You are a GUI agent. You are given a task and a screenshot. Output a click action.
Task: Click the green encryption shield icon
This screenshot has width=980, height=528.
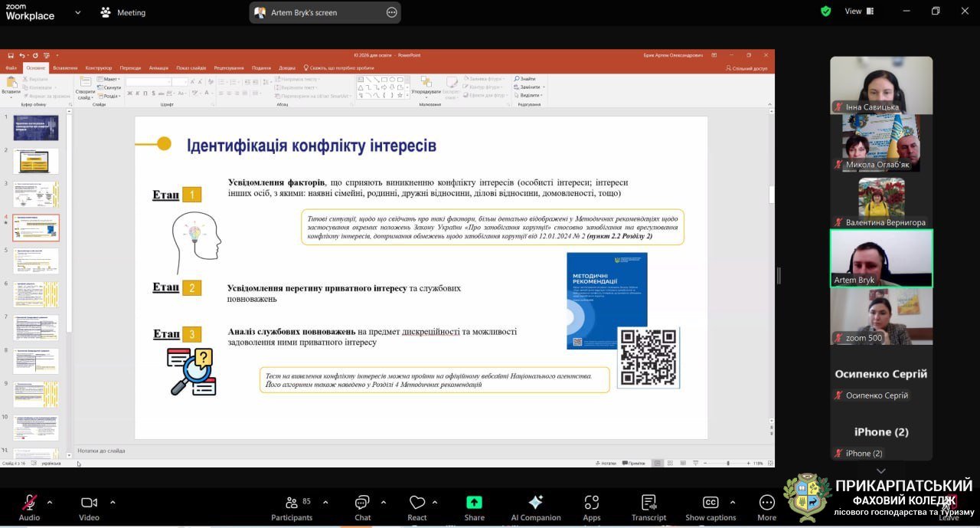point(825,11)
